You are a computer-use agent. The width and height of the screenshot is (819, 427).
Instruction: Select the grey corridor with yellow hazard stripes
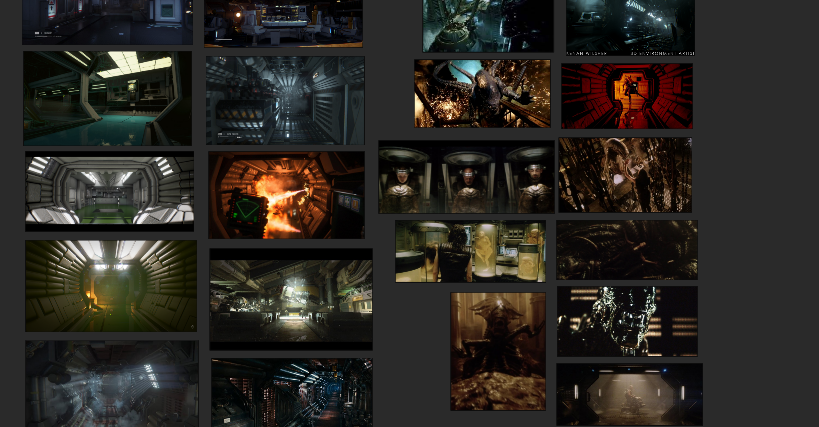pyautogui.click(x=285, y=100)
